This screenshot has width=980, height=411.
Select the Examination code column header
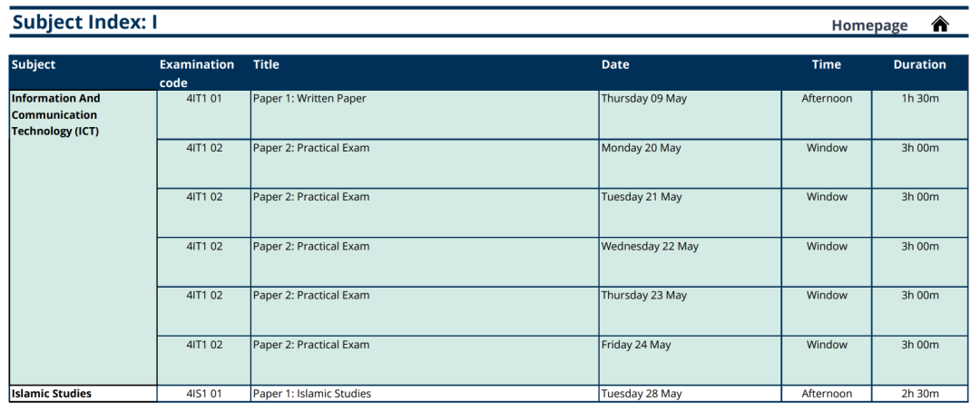pyautogui.click(x=197, y=73)
